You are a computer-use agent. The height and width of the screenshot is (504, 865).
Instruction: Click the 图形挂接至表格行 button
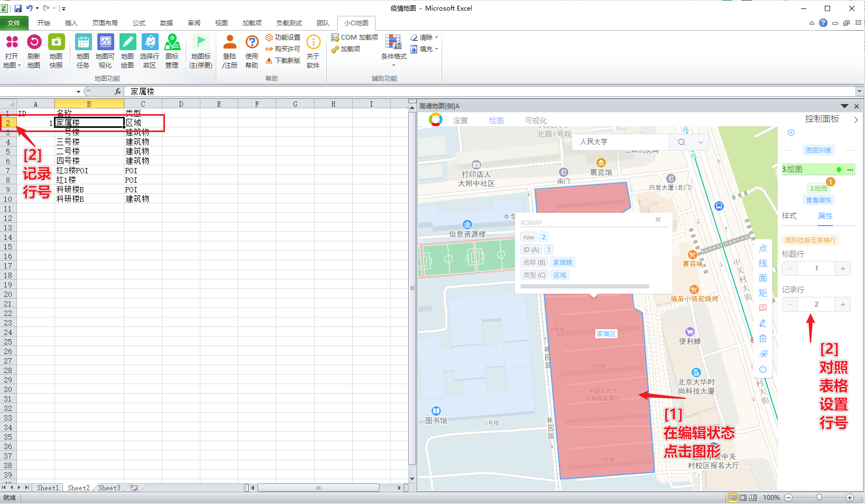[811, 240]
